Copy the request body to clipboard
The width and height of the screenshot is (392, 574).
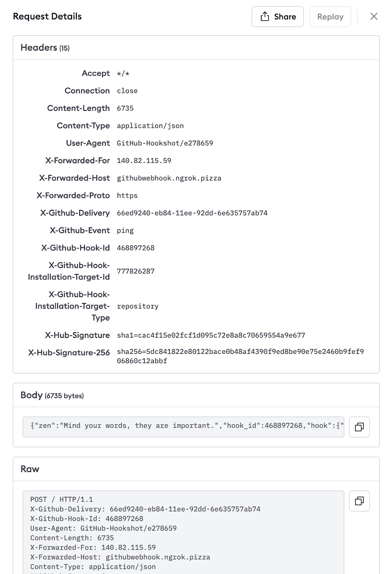point(359,427)
